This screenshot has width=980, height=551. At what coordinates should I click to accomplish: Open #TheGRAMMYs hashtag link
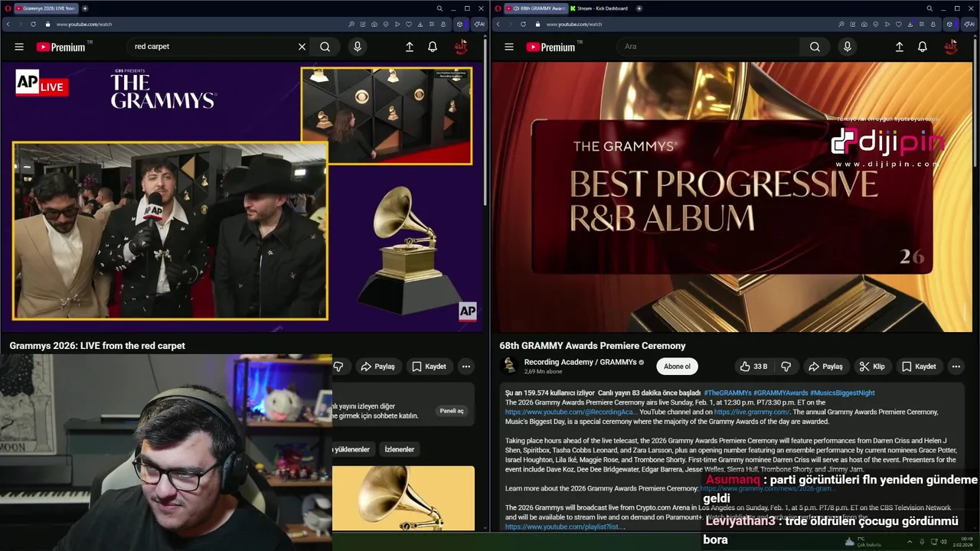(727, 393)
